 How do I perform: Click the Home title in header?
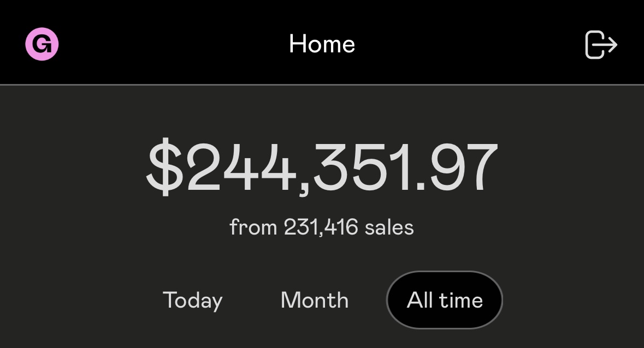(x=322, y=44)
